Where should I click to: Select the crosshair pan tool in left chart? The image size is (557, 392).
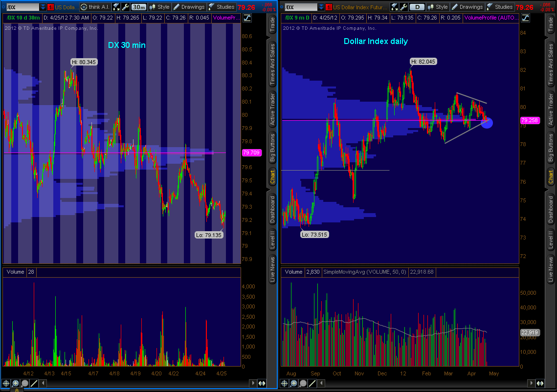6,384
